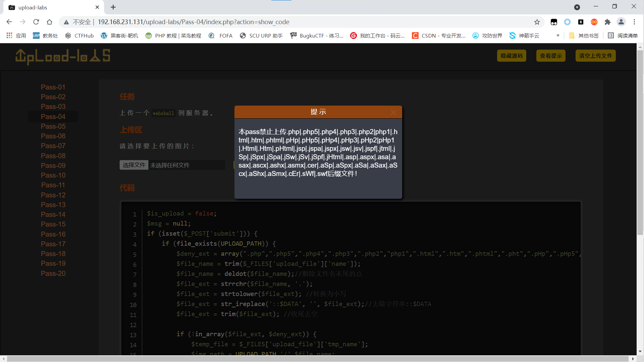Close the upload-labs tab

[97, 7]
